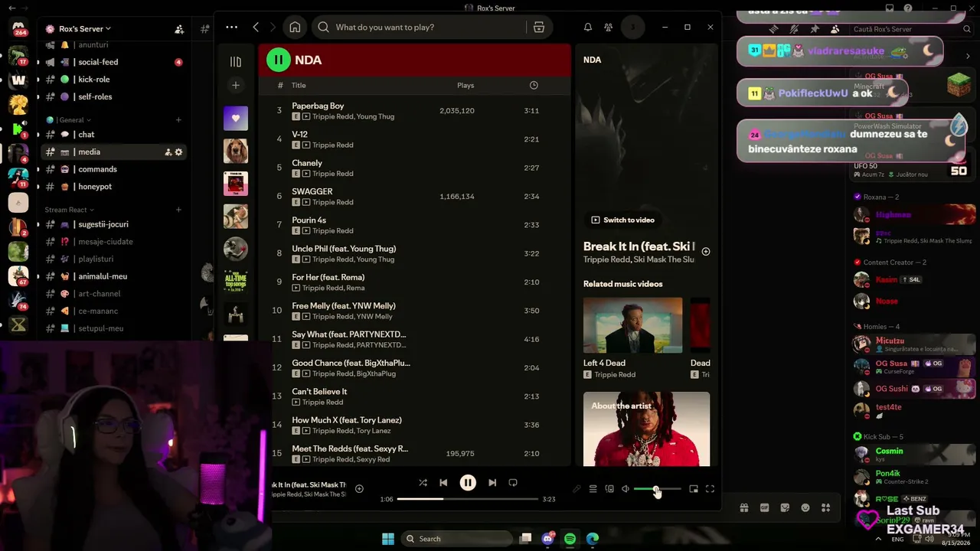This screenshot has height=551, width=980.
Task: Skip to the next track
Action: 492,483
